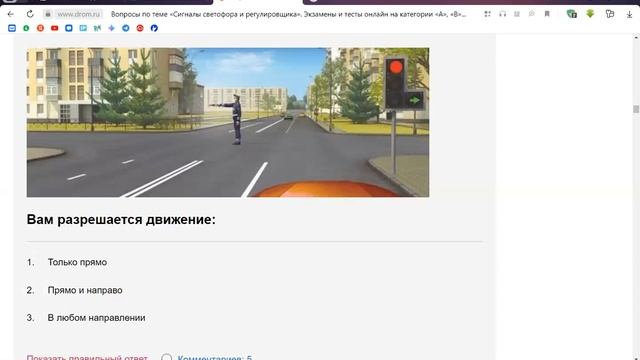Open the blue mail bookmark

click(12, 28)
